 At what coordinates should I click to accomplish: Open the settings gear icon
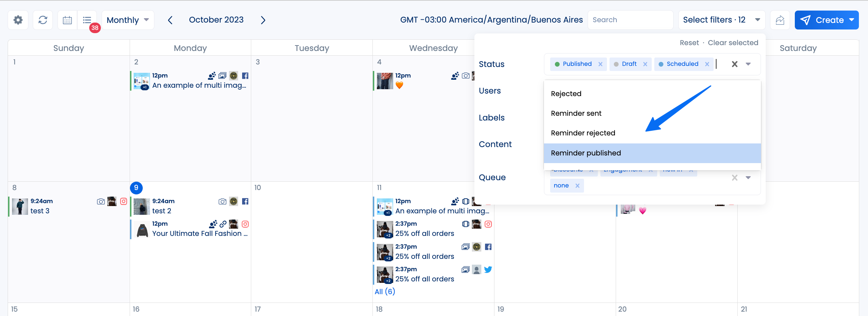click(x=18, y=20)
